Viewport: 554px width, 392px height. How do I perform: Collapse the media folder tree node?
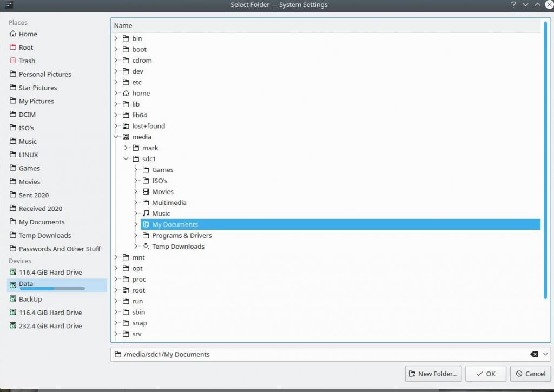(x=116, y=137)
